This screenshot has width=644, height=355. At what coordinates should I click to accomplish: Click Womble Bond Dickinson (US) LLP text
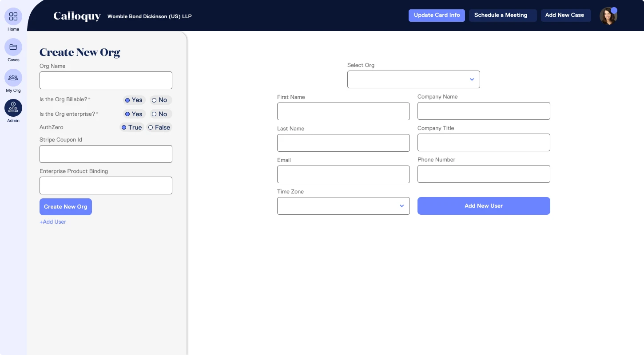[150, 16]
